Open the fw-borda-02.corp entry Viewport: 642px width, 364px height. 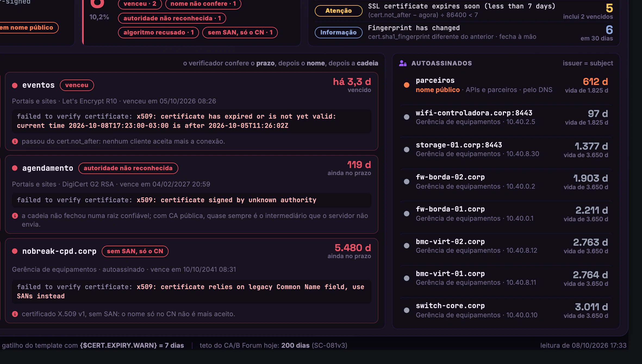506,182
